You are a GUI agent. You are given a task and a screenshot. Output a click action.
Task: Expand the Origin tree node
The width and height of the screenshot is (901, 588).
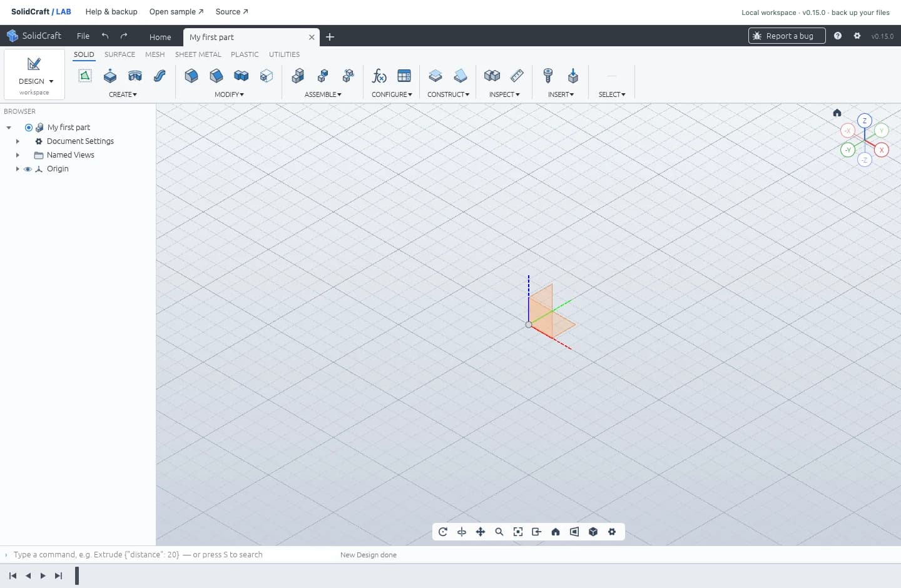click(x=18, y=169)
